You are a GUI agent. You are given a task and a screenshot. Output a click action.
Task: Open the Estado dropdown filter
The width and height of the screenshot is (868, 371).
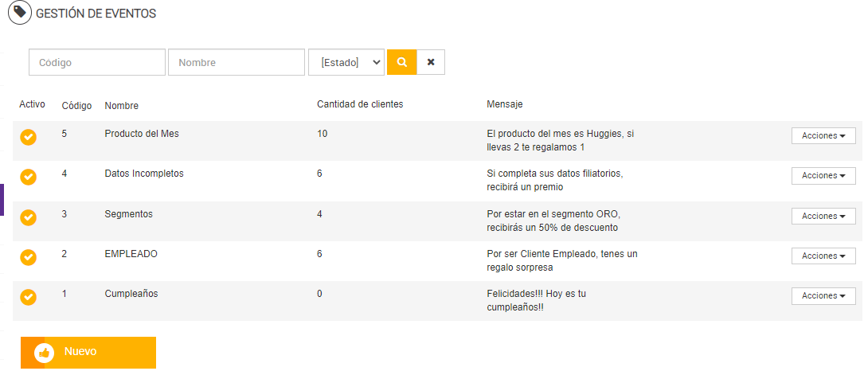point(346,62)
